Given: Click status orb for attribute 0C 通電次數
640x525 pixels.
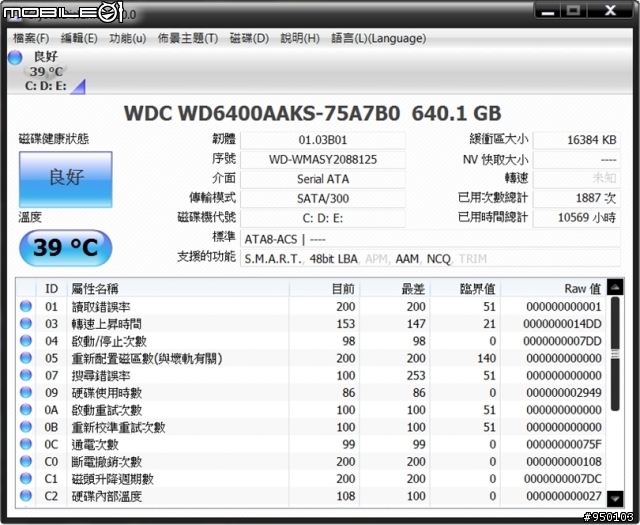Looking at the screenshot, I should coord(26,444).
